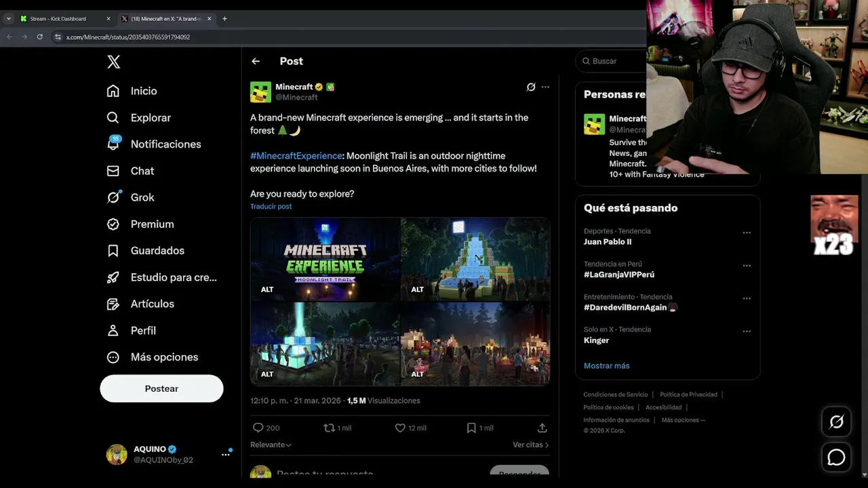Click the 1,5 M Visualizaciones count
This screenshot has width=868, height=488.
coord(383,401)
